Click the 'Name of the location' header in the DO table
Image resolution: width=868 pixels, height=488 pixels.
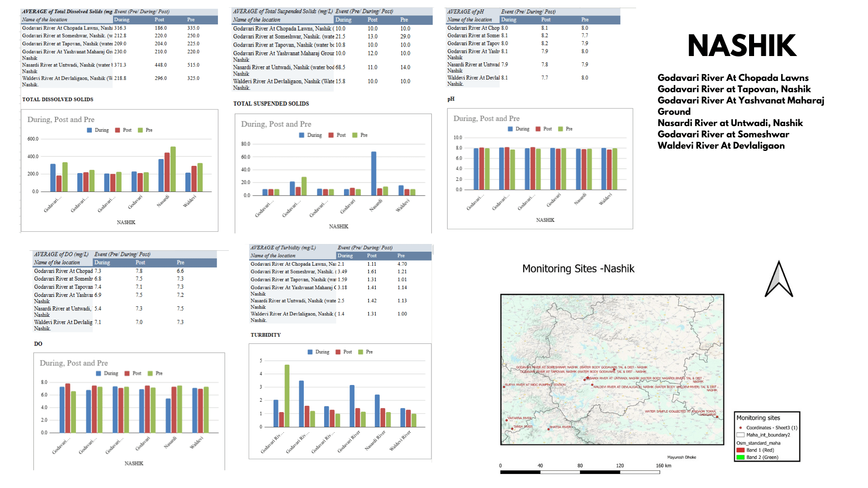[x=57, y=263]
